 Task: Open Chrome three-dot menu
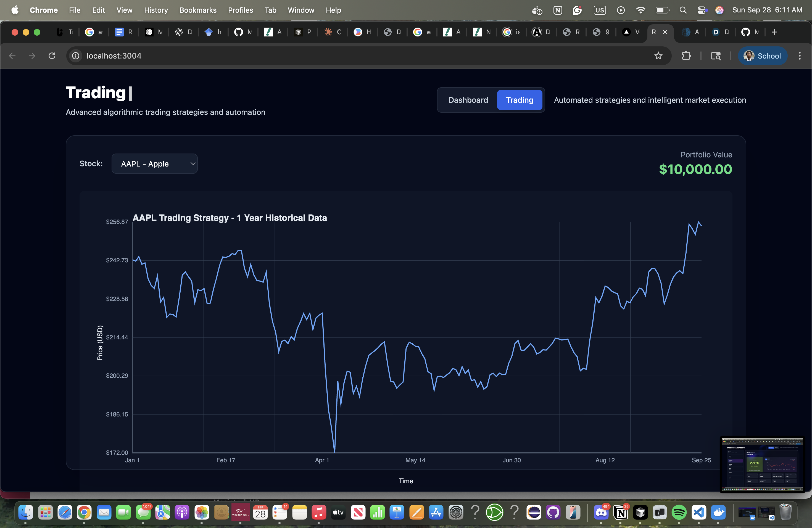point(800,56)
